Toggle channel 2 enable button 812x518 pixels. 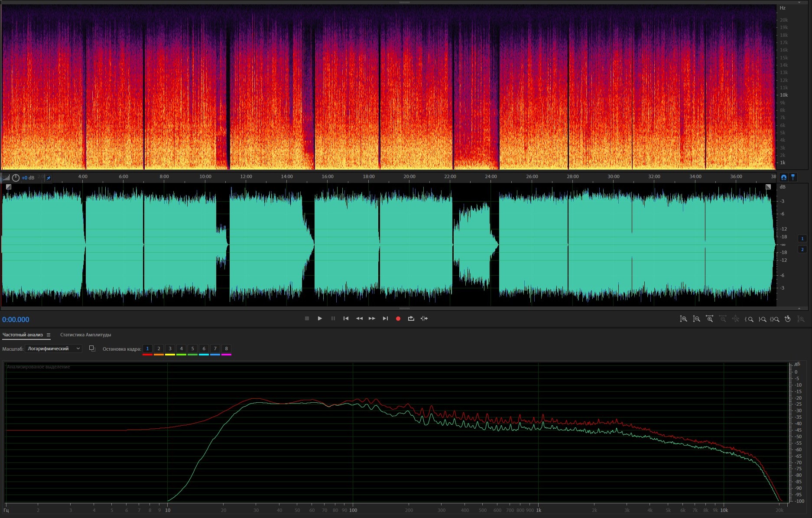click(x=802, y=249)
